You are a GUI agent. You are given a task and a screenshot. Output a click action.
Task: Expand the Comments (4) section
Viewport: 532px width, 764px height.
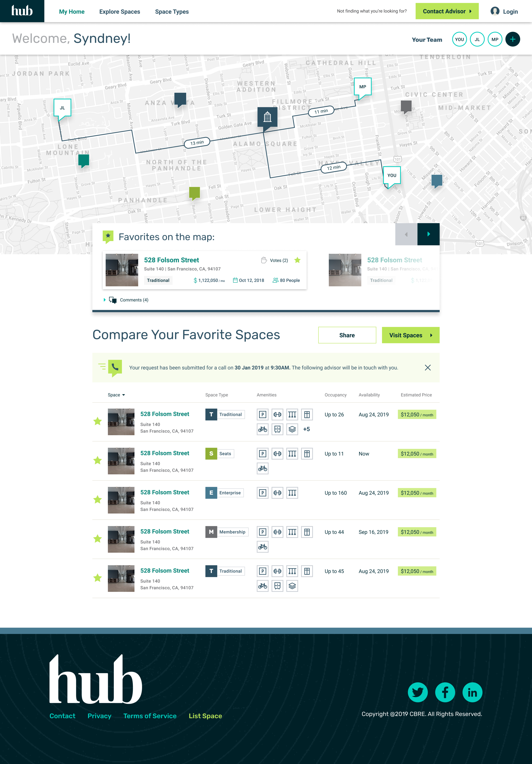[126, 300]
